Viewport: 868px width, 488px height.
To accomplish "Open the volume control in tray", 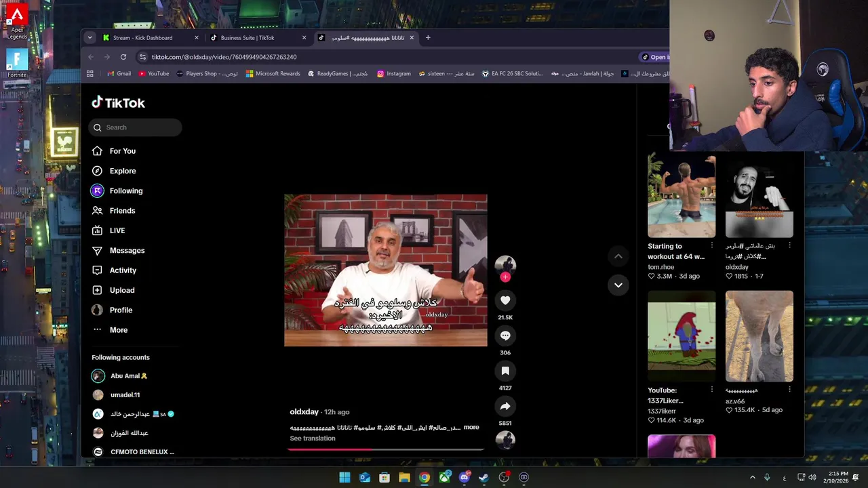I will [x=812, y=477].
